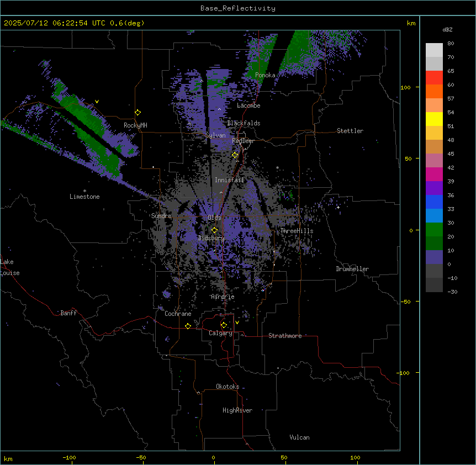Select the blue 36 dBZ legend swatch
This screenshot has width=476, height=465.
point(434,202)
